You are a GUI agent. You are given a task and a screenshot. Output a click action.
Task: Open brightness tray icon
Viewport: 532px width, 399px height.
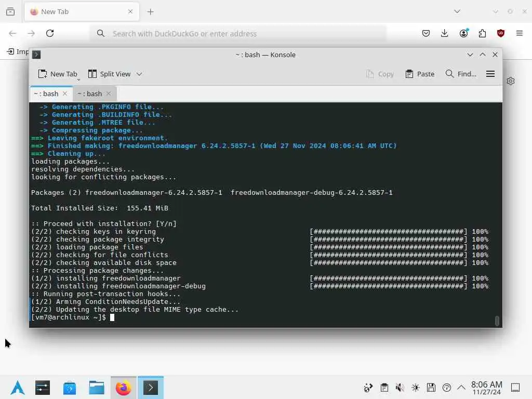(x=415, y=388)
